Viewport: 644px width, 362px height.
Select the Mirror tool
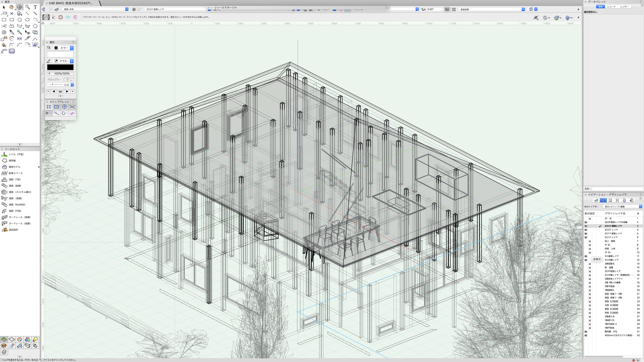click(19, 38)
